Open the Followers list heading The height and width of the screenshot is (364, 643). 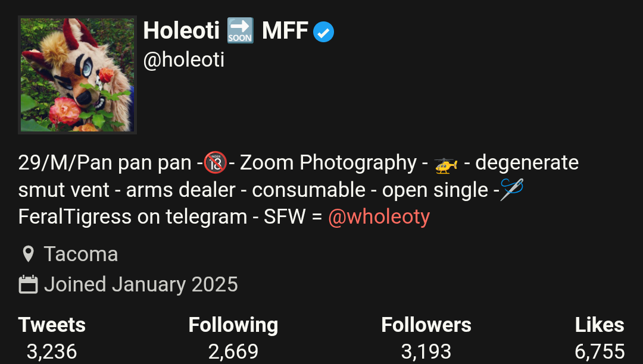[426, 325]
